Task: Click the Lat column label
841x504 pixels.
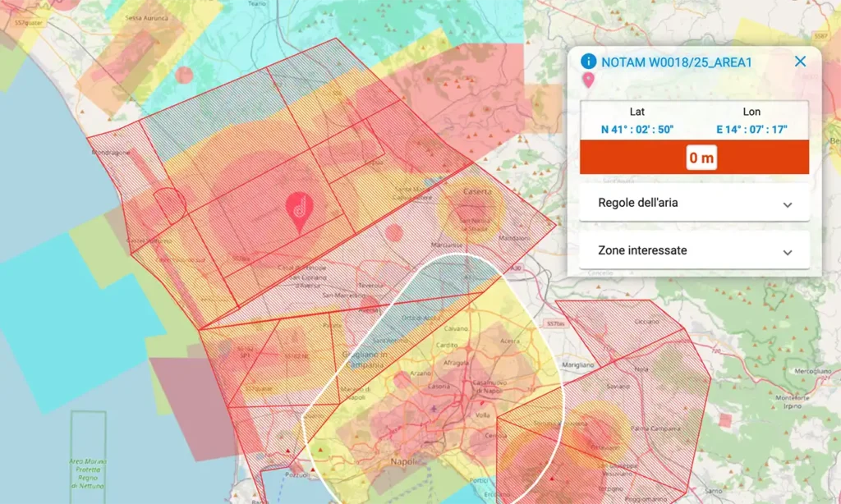Action: 636,112
